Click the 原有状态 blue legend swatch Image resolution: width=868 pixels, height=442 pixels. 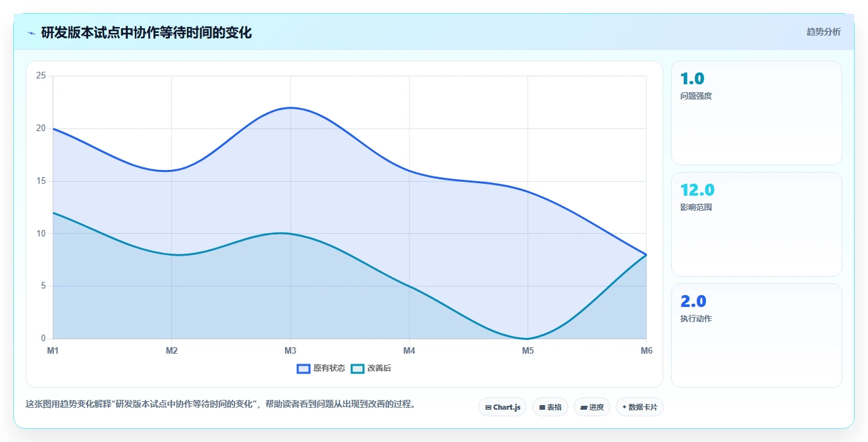304,368
